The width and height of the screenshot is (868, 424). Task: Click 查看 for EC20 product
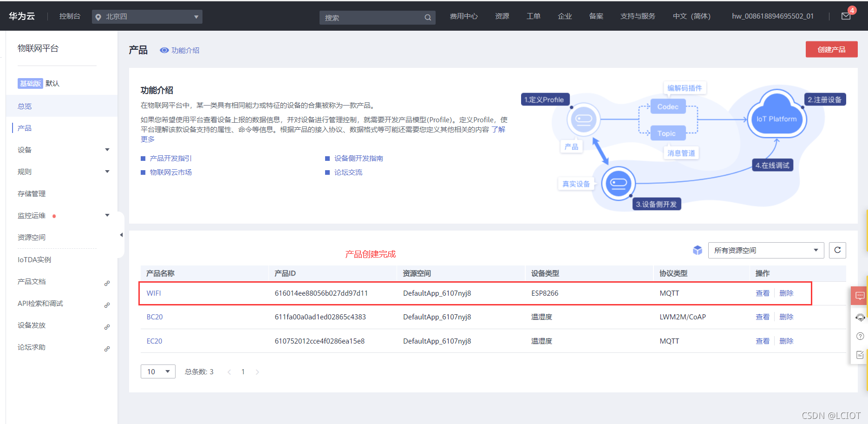[763, 341]
